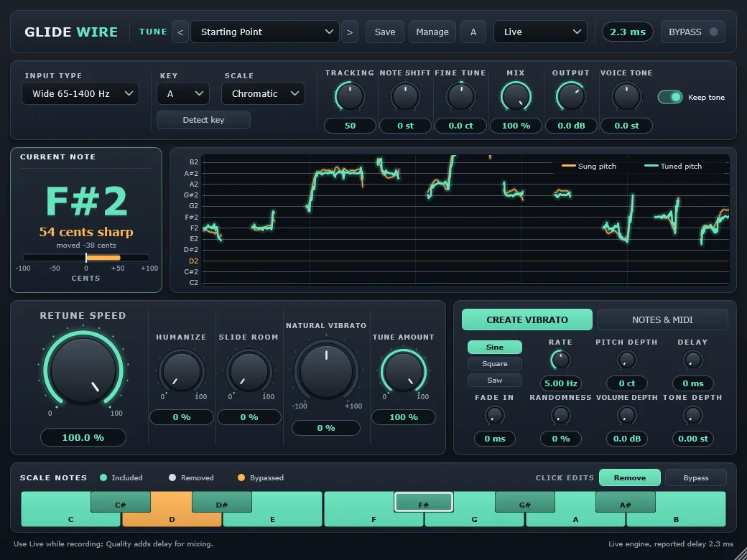
Task: Select Remove click-edit mode
Action: [x=629, y=477]
